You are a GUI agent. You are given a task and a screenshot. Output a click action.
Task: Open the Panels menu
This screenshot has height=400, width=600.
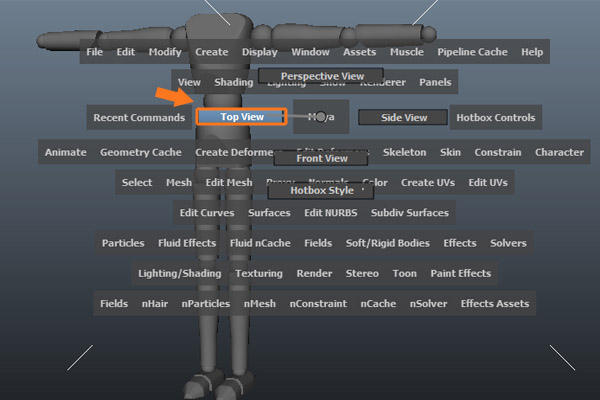coord(435,82)
